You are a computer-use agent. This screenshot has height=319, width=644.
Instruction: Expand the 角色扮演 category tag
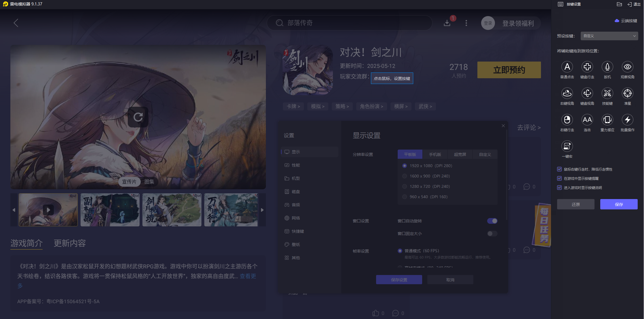[x=371, y=106]
